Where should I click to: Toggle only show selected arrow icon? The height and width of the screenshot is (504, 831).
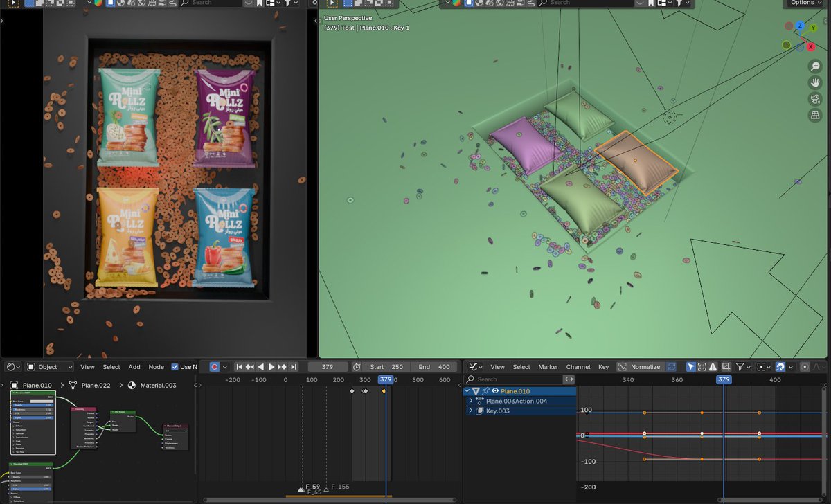click(690, 367)
